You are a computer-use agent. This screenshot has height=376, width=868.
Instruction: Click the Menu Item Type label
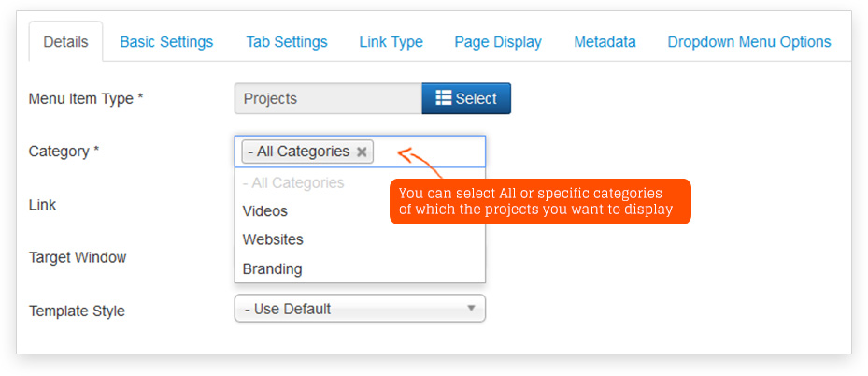click(85, 98)
